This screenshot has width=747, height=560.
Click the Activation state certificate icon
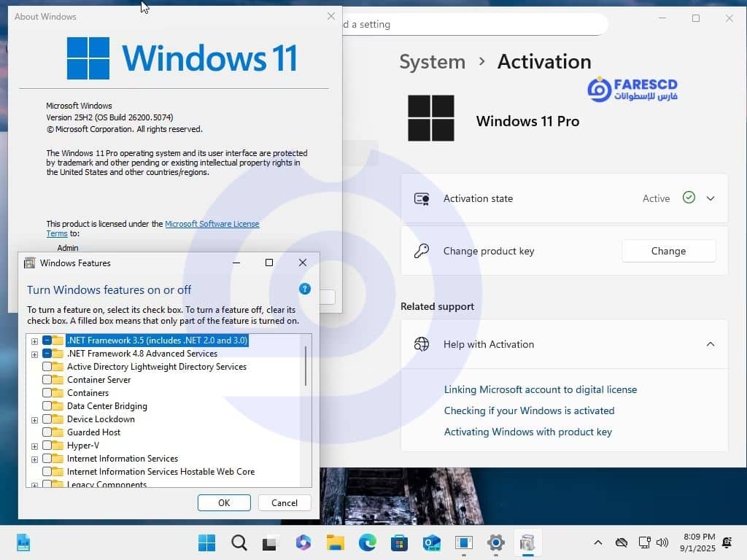[422, 198]
